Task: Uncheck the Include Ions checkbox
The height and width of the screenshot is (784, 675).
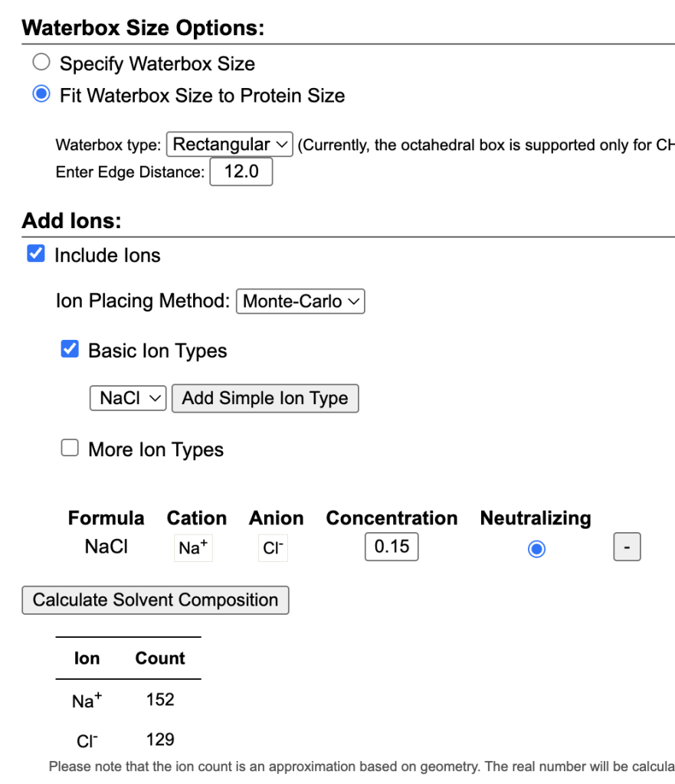Action: point(36,254)
